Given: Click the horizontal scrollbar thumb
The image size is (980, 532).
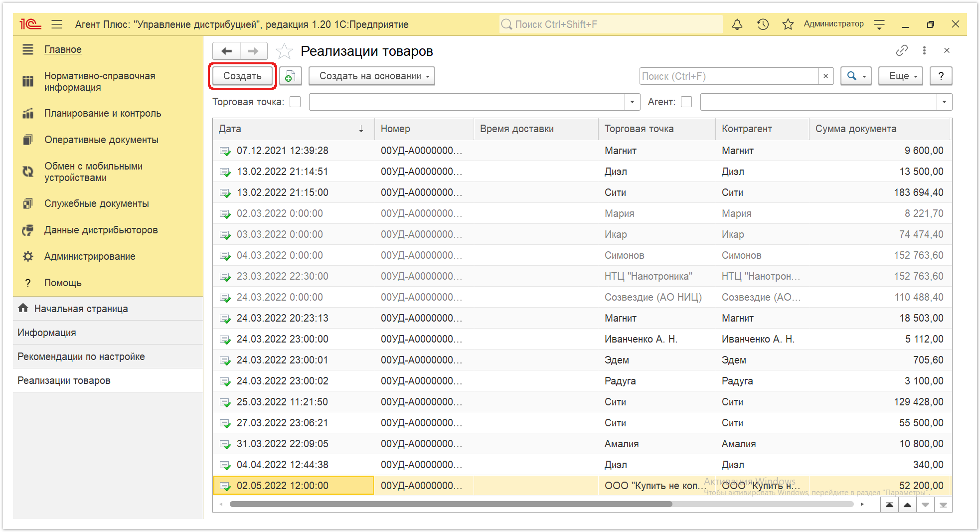Looking at the screenshot, I should coord(451,504).
